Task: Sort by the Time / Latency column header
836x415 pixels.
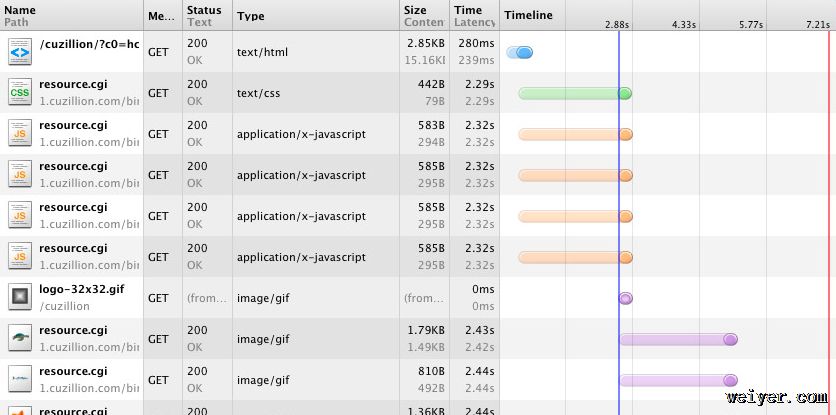Action: 475,15
